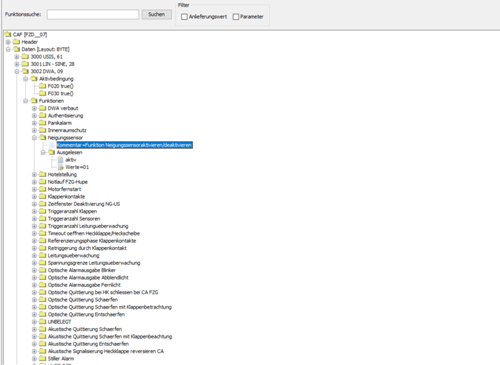Viewport: 500px width, 365px height.
Task: Select Akustische Quittierung Entschaerfen item
Action: (x=88, y=344)
